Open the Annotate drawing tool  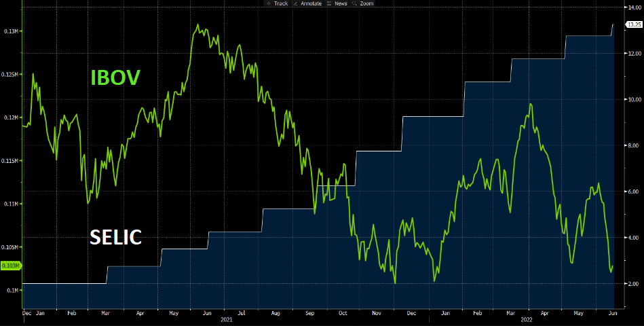[x=308, y=3]
